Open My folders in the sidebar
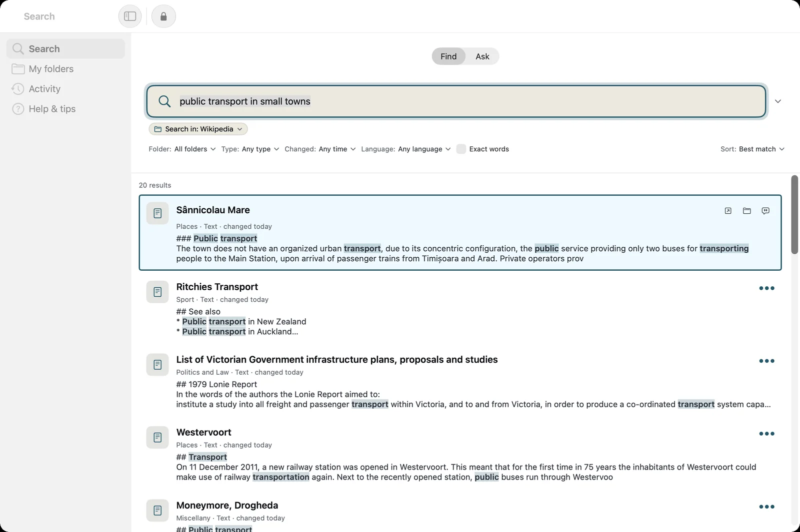The height and width of the screenshot is (532, 800). pyautogui.click(x=65, y=69)
